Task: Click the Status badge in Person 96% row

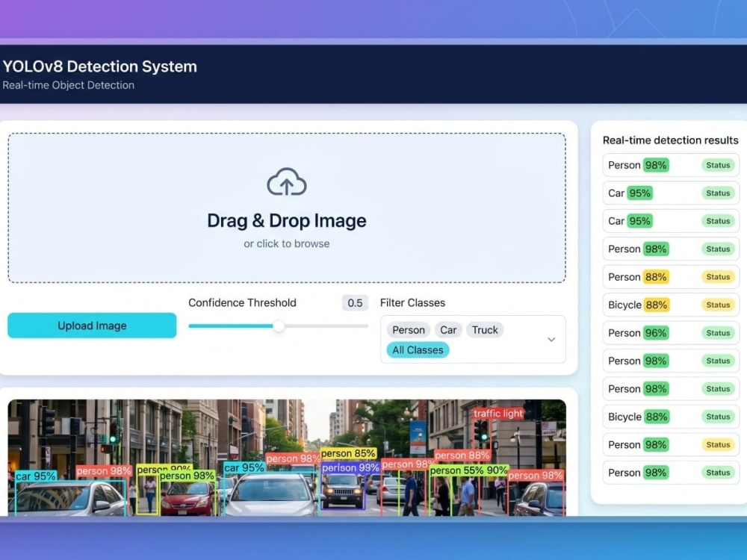Action: (717, 333)
